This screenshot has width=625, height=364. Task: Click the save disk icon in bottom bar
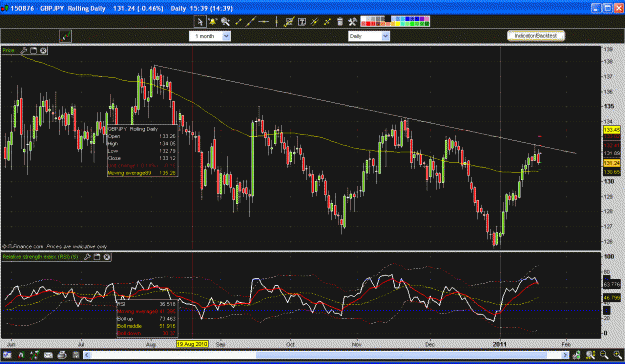(76, 355)
